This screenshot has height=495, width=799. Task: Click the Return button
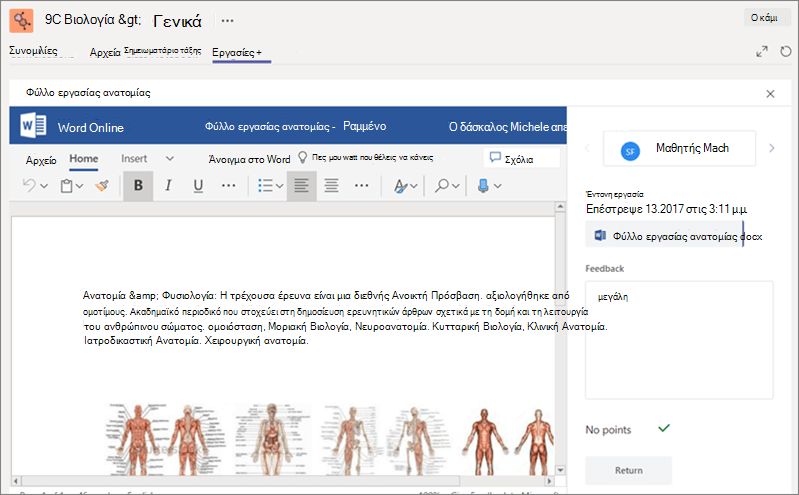pyautogui.click(x=628, y=471)
